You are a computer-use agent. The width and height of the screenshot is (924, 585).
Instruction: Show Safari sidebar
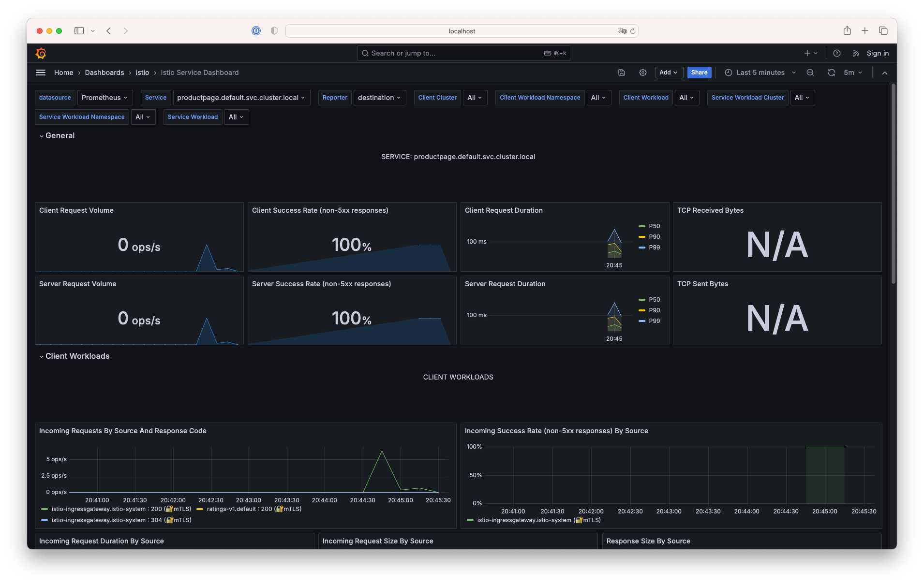79,30
